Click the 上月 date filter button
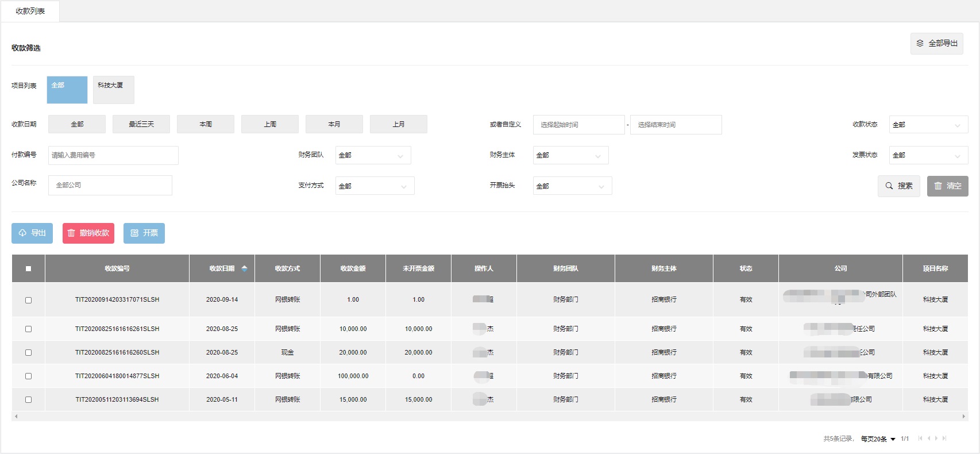 point(398,124)
